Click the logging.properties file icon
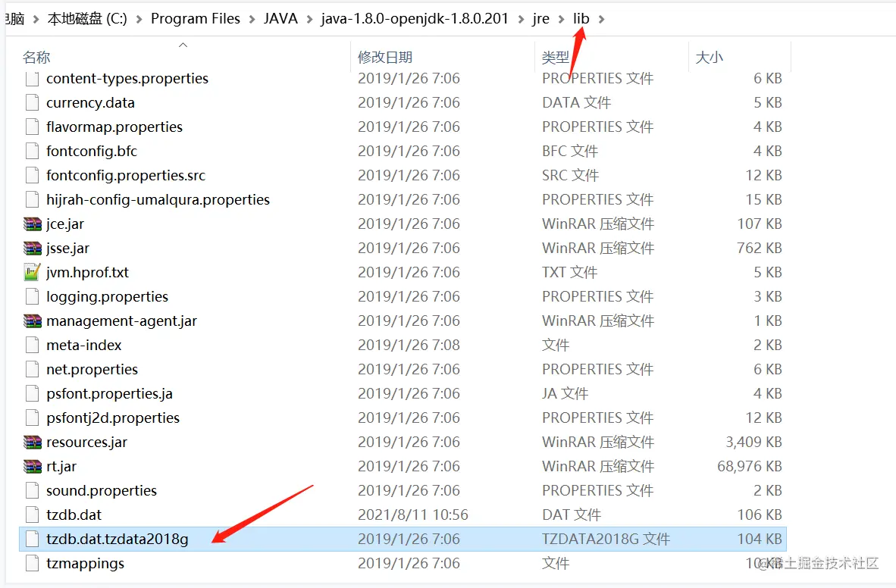The height and width of the screenshot is (588, 896). coord(32,296)
